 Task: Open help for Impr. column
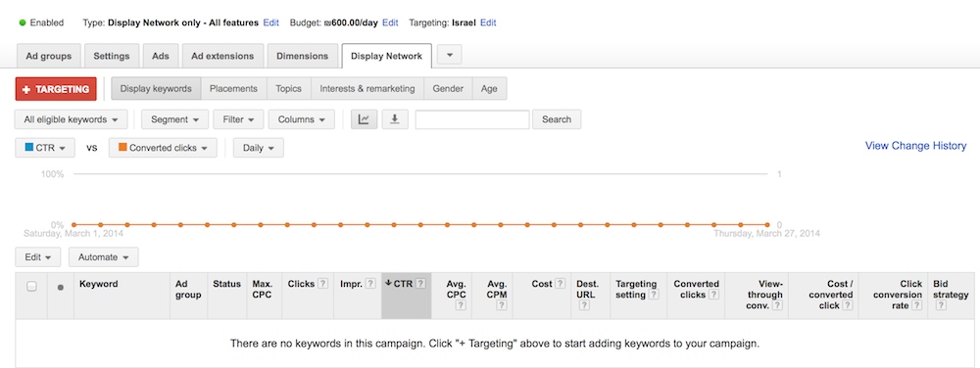[x=370, y=283]
